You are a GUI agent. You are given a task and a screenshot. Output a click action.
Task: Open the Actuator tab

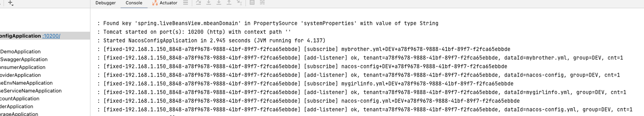pos(165,3)
